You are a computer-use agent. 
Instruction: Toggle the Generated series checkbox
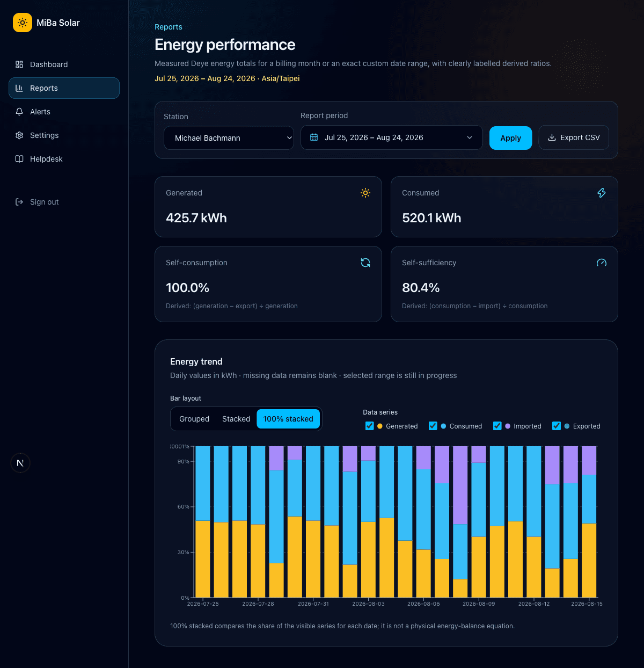coord(369,426)
